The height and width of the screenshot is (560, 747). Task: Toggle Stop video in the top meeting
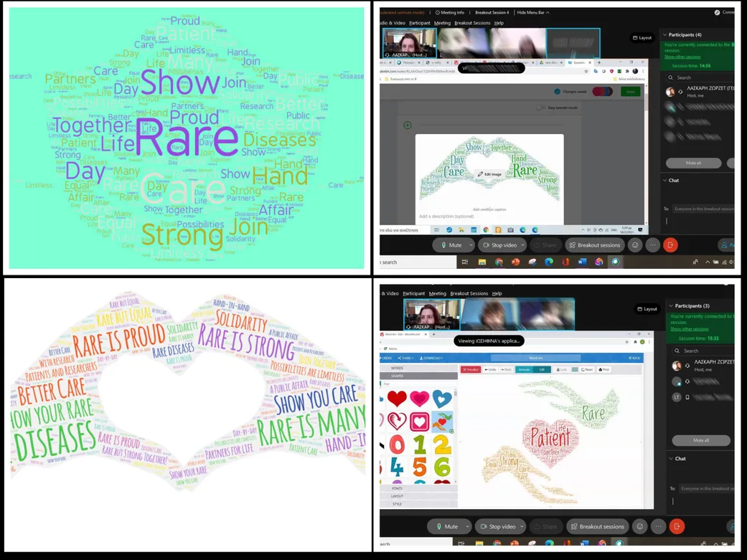pos(499,245)
